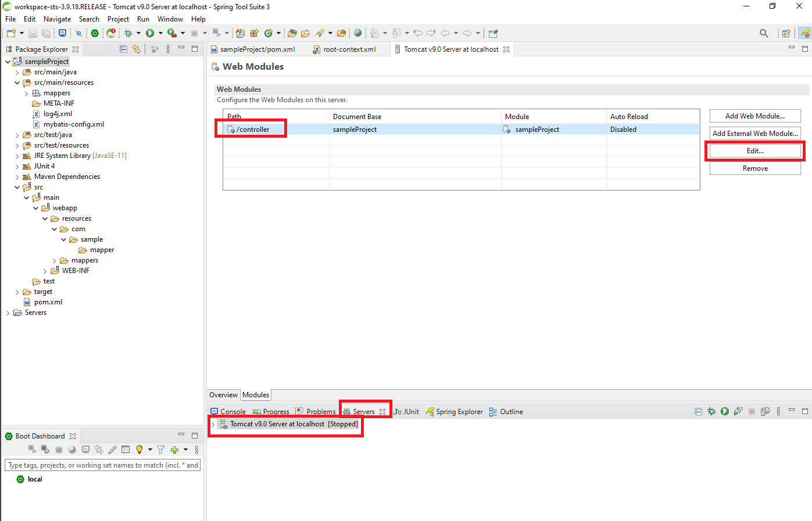Expand the Maven Dependencies node
This screenshot has height=521, width=812.
pos(17,177)
